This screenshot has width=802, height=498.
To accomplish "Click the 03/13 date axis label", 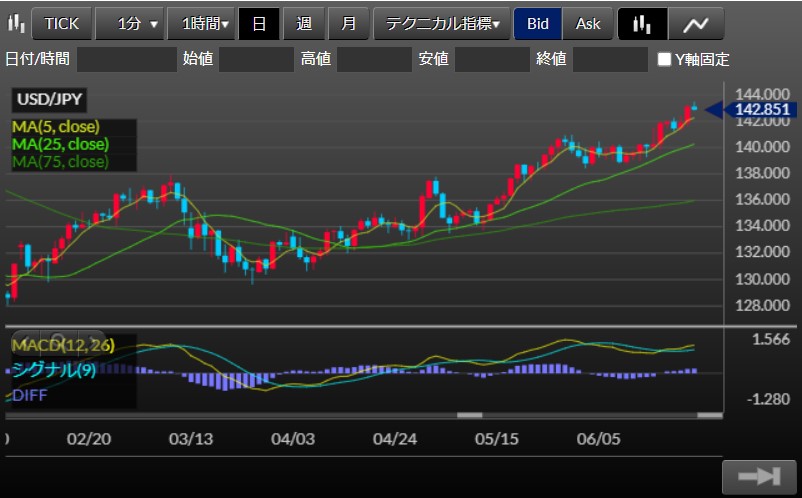I will coord(191,439).
